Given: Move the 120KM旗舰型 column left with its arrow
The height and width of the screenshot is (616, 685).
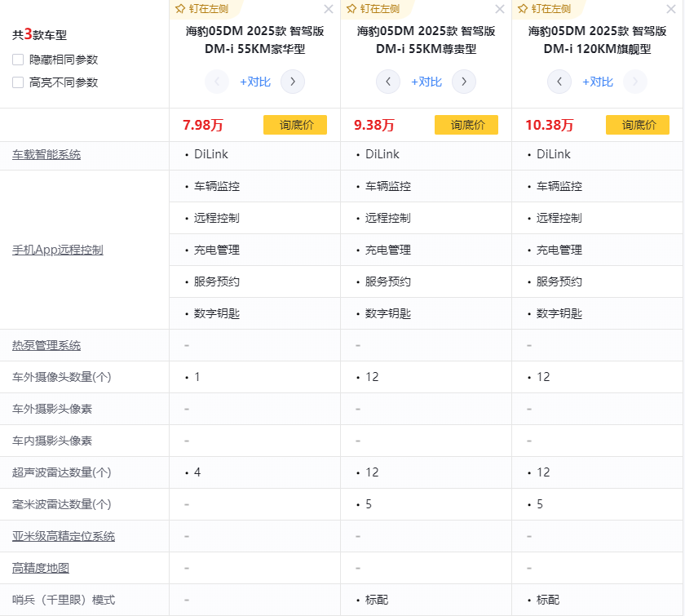Looking at the screenshot, I should (x=559, y=82).
